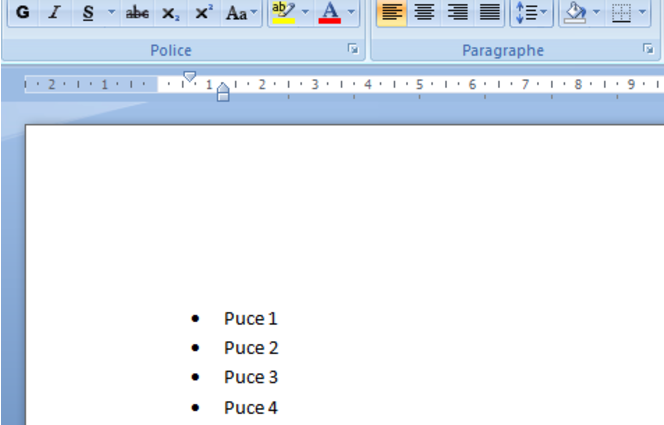The width and height of the screenshot is (664, 425).
Task: Center the paragraph text
Action: click(x=425, y=13)
